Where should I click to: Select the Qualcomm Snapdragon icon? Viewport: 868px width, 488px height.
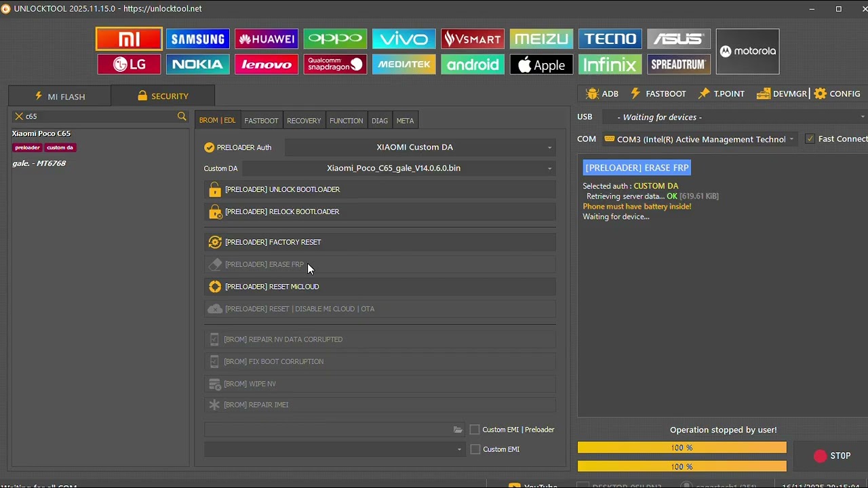click(335, 64)
